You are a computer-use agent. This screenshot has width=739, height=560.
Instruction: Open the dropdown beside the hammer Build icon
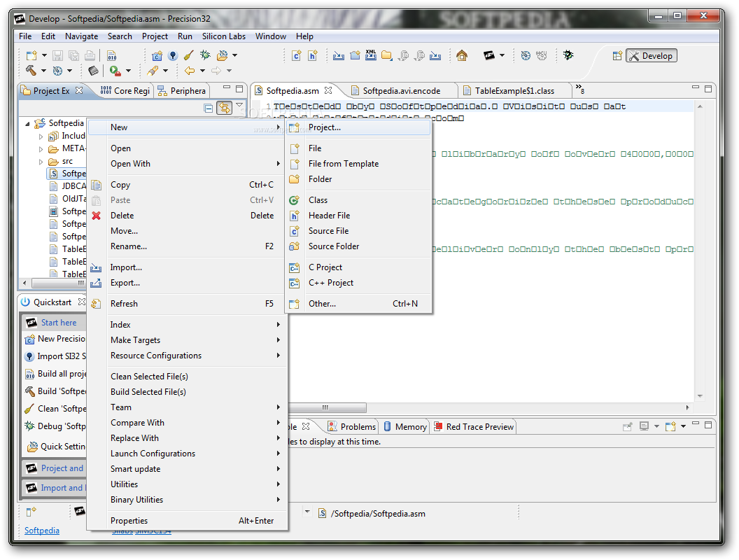pos(43,71)
